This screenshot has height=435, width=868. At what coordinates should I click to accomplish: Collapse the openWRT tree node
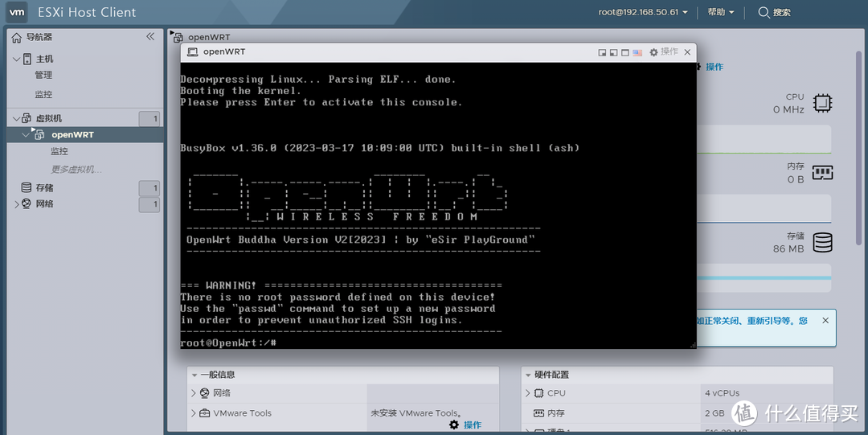[26, 134]
